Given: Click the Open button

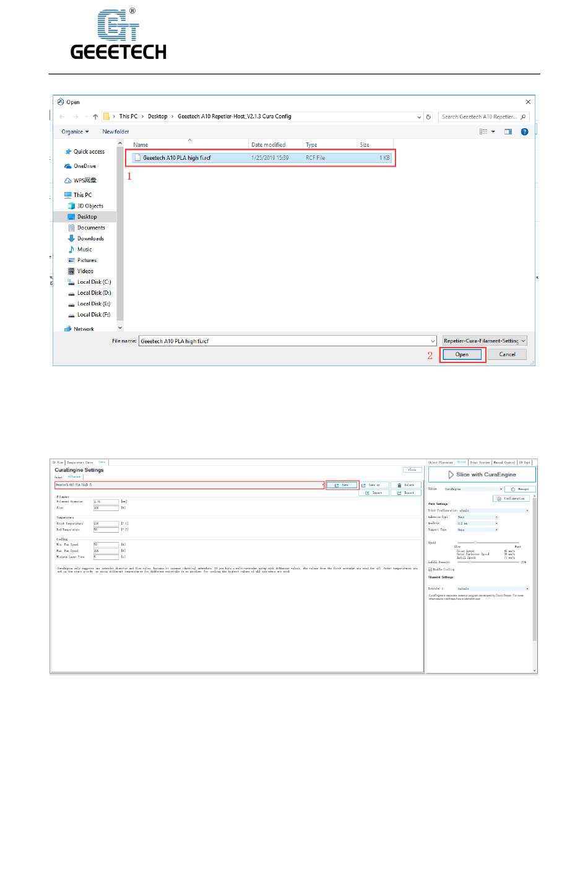Looking at the screenshot, I should 462,354.
